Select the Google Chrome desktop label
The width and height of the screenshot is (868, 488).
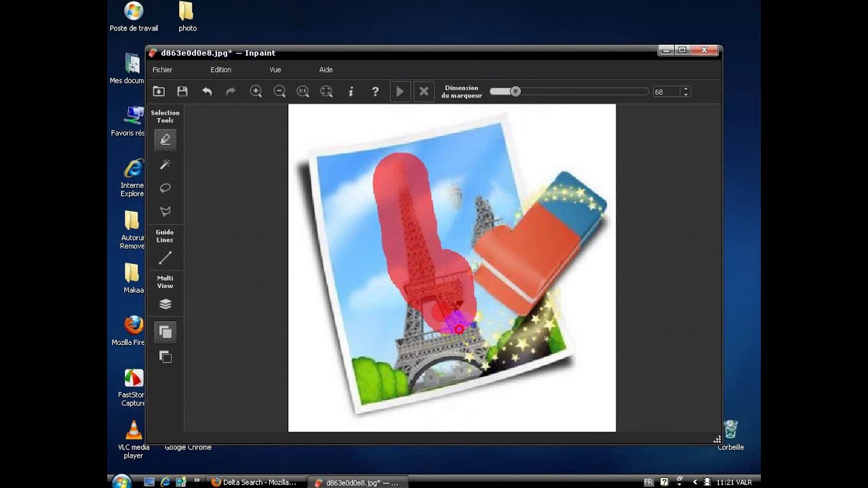click(x=188, y=447)
